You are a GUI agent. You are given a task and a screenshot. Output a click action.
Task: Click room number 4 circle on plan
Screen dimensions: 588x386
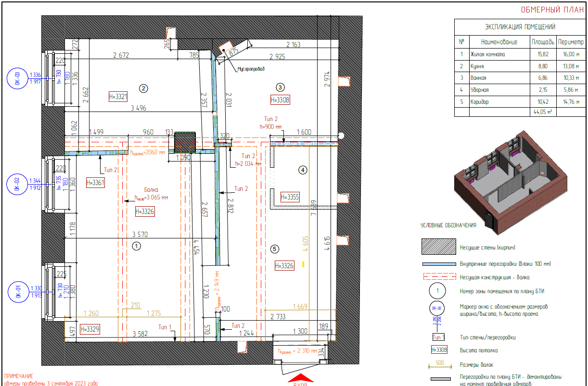303,170
